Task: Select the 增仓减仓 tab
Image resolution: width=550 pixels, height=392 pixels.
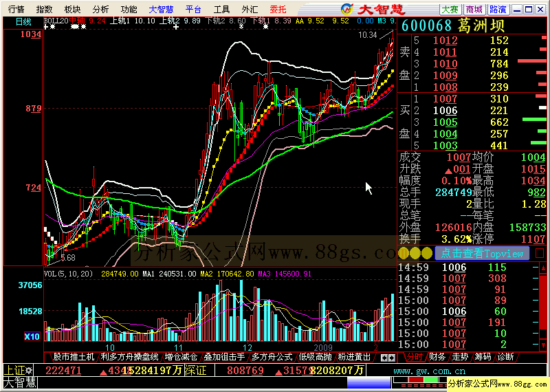Action: click(x=181, y=357)
